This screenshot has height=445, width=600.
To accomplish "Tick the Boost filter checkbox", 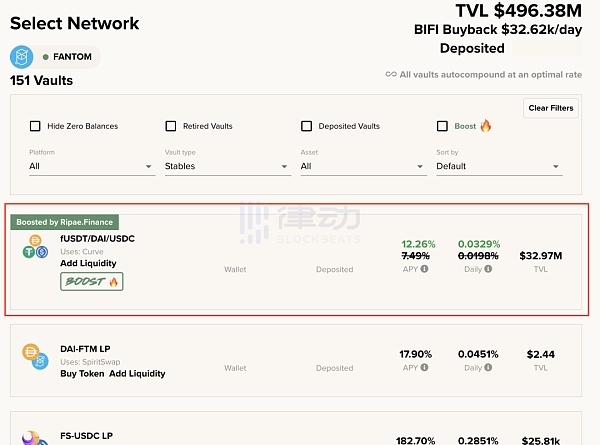I will (x=443, y=126).
